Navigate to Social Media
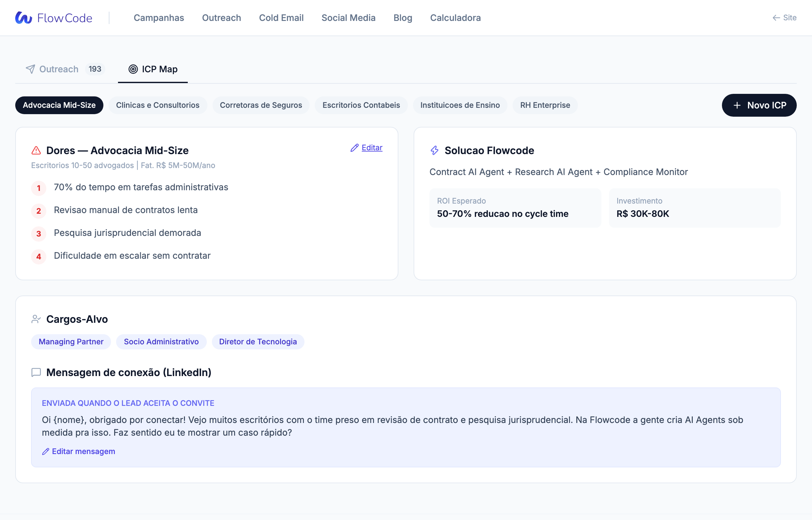Screen dimensions: 812x520 [x=349, y=17]
